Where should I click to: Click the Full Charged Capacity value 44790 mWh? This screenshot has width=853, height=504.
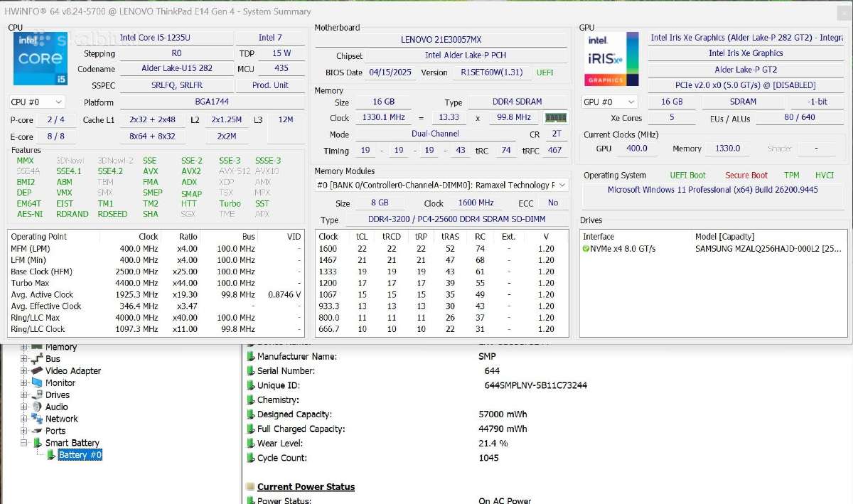coord(503,429)
